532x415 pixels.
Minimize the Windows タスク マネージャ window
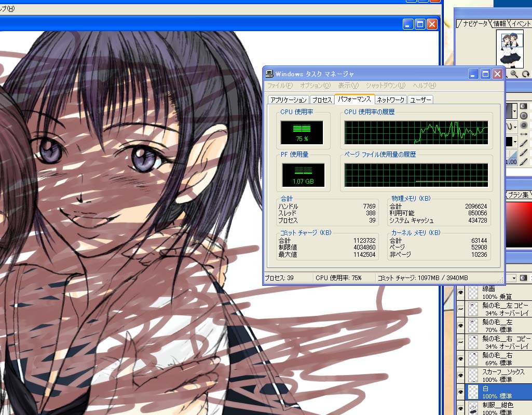coord(473,74)
